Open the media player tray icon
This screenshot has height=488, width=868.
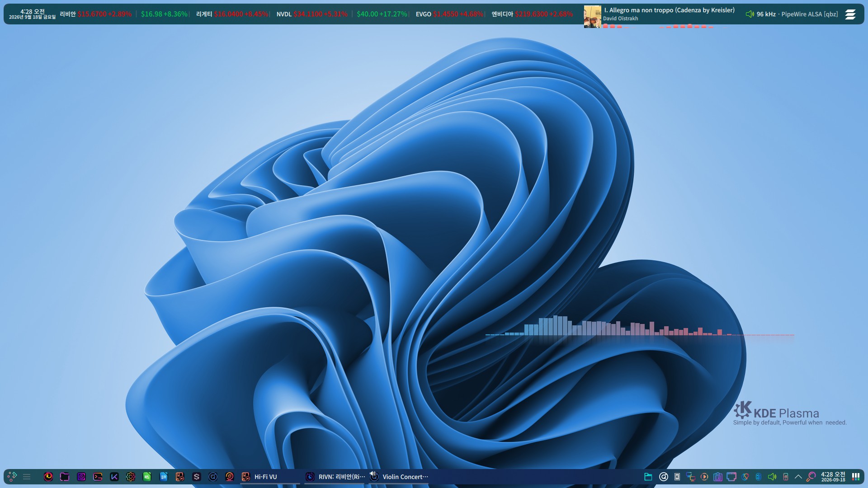(x=704, y=476)
